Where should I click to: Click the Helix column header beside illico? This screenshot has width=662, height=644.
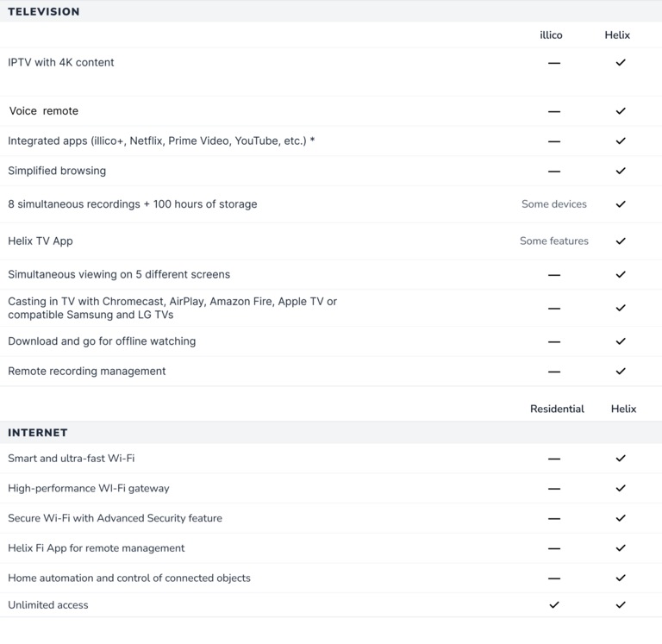coord(617,35)
